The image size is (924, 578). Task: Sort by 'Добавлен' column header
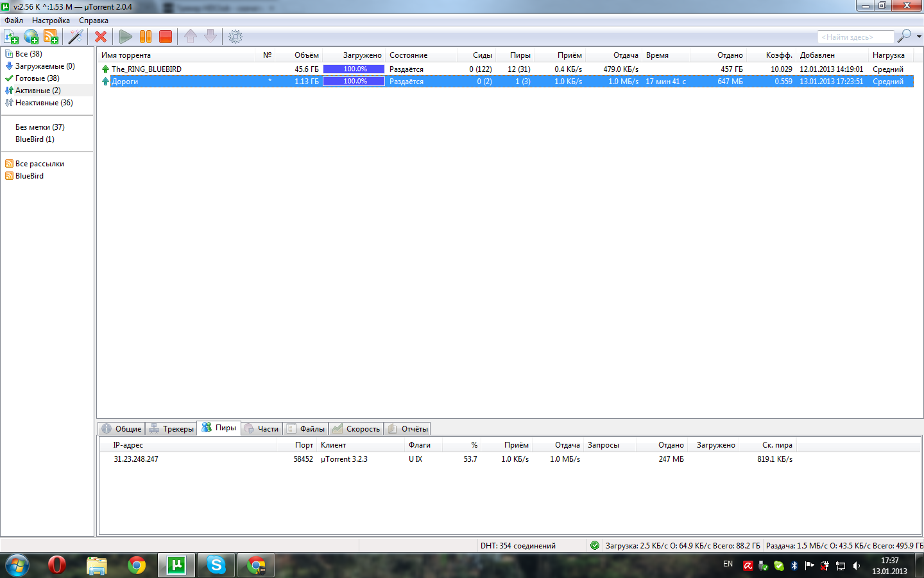tap(817, 55)
